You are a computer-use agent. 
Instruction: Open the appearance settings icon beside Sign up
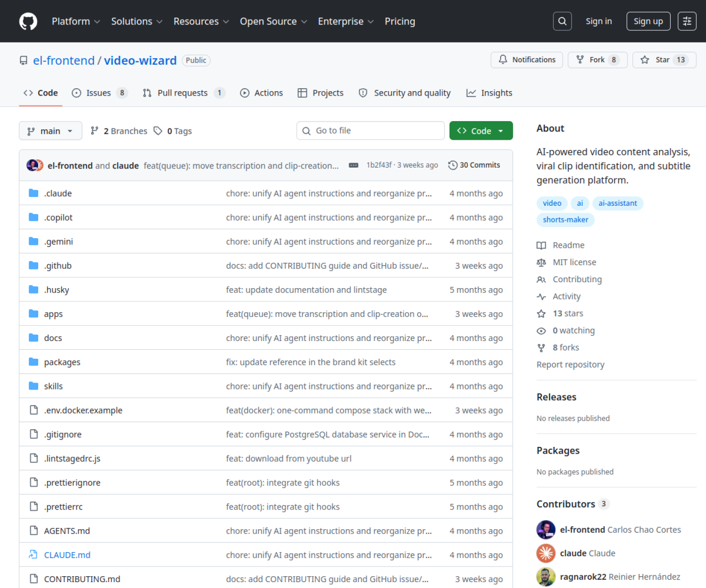tap(687, 21)
